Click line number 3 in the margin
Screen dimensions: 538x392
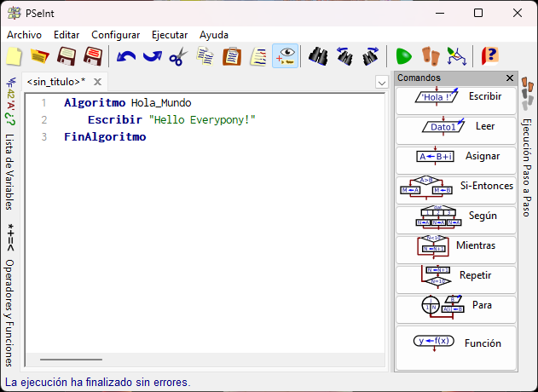coord(44,137)
